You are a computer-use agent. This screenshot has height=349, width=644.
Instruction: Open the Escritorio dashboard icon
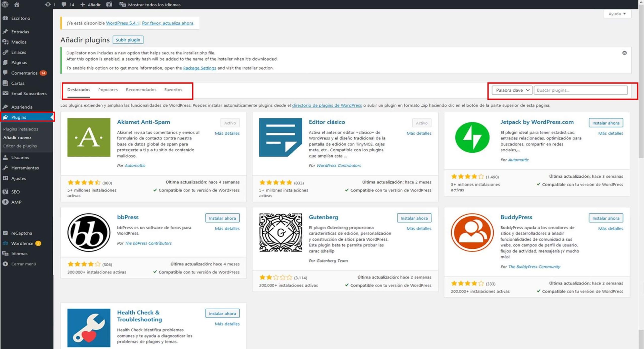[x=6, y=18]
